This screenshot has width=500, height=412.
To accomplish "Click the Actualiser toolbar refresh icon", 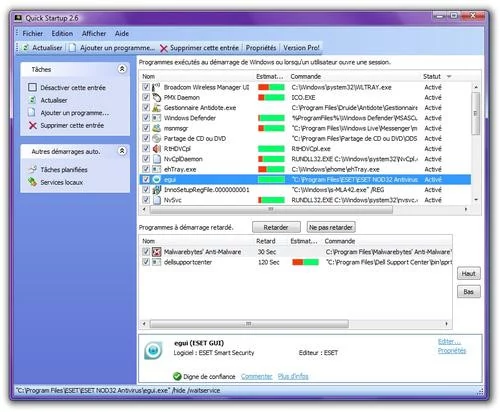I will tap(26, 48).
